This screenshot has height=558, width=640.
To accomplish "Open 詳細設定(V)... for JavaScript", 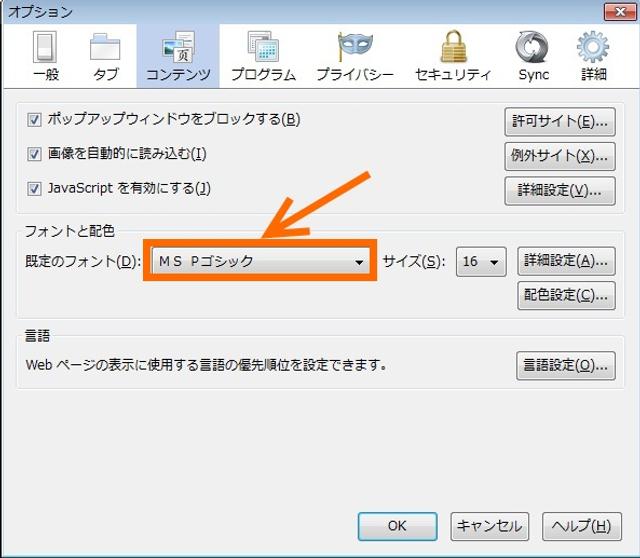I will (560, 191).
